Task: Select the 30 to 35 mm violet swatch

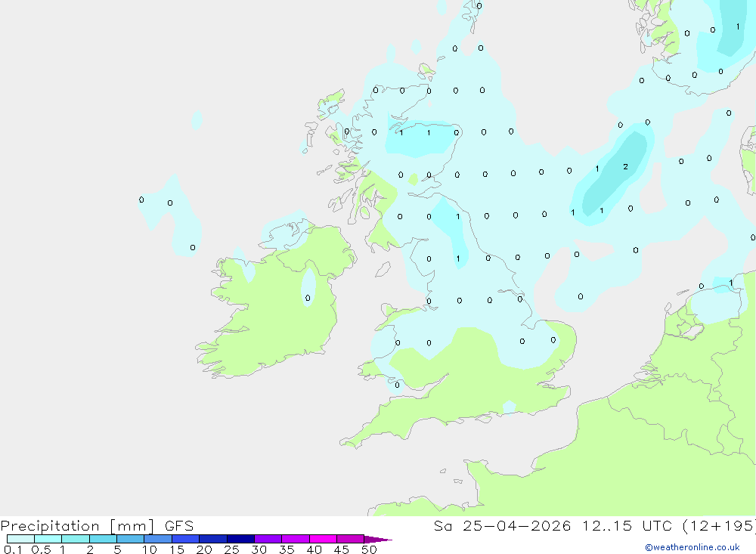Action: click(x=268, y=539)
